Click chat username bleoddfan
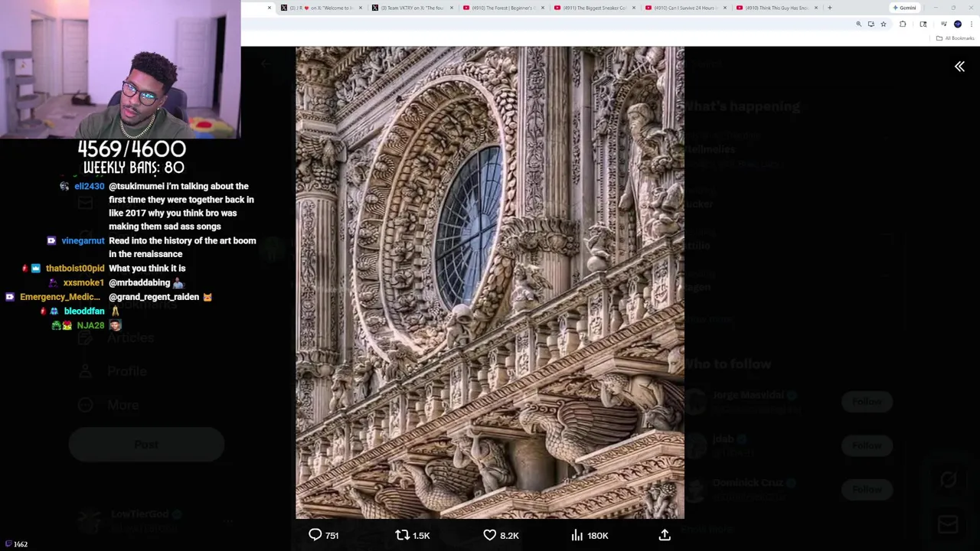980x551 pixels. click(x=84, y=311)
